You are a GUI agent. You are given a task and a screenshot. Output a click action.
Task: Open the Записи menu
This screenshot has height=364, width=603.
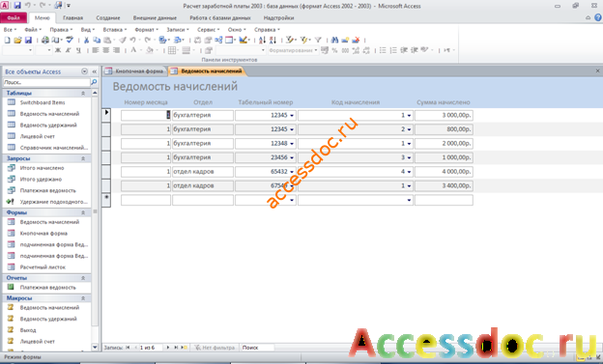point(177,30)
